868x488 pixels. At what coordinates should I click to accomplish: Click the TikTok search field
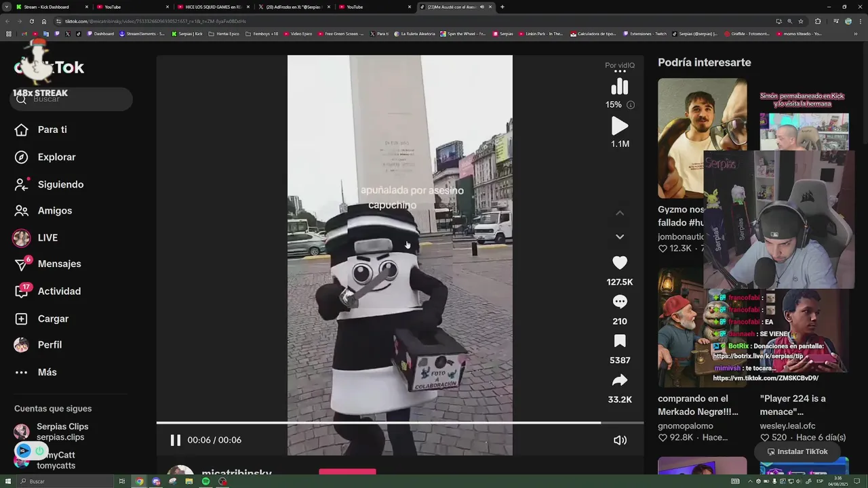point(71,99)
